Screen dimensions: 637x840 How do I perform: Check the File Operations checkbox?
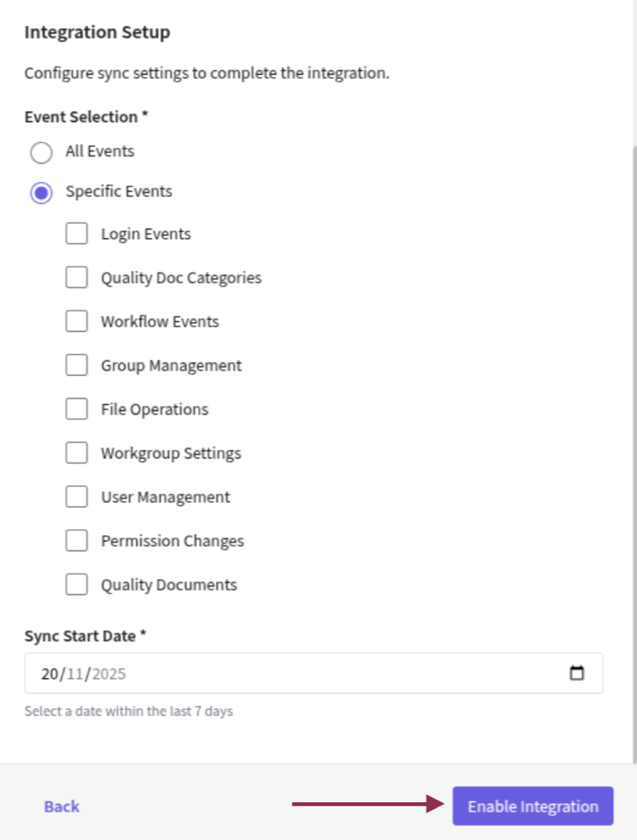pos(76,408)
